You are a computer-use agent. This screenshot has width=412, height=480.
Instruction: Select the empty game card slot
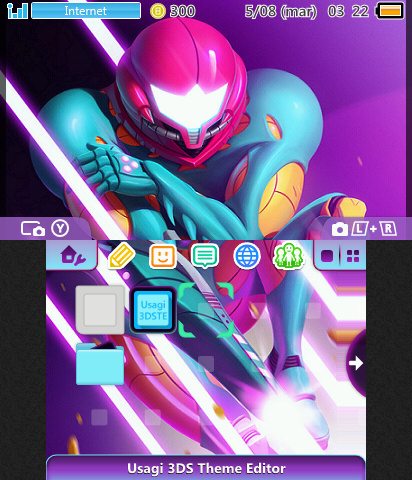tap(100, 310)
